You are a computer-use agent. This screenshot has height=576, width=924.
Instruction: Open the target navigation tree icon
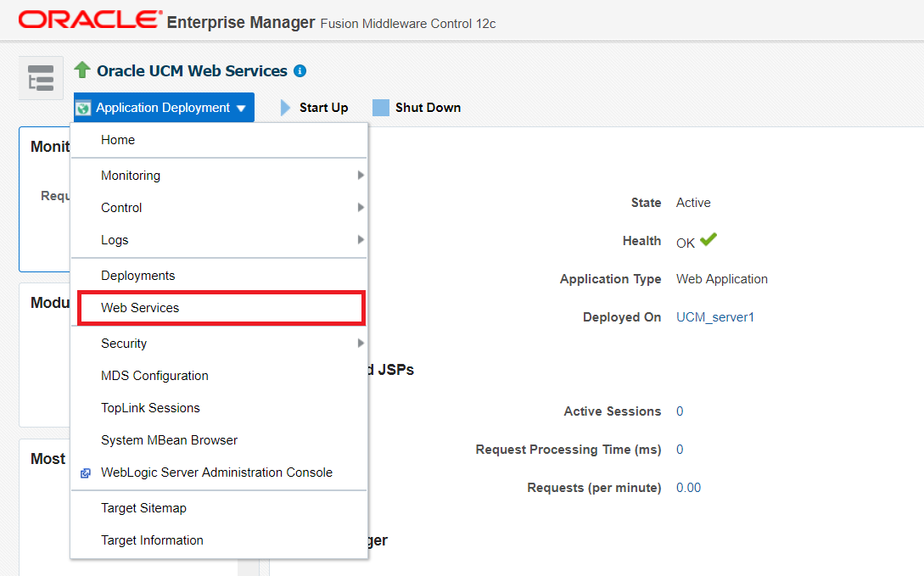(x=41, y=78)
